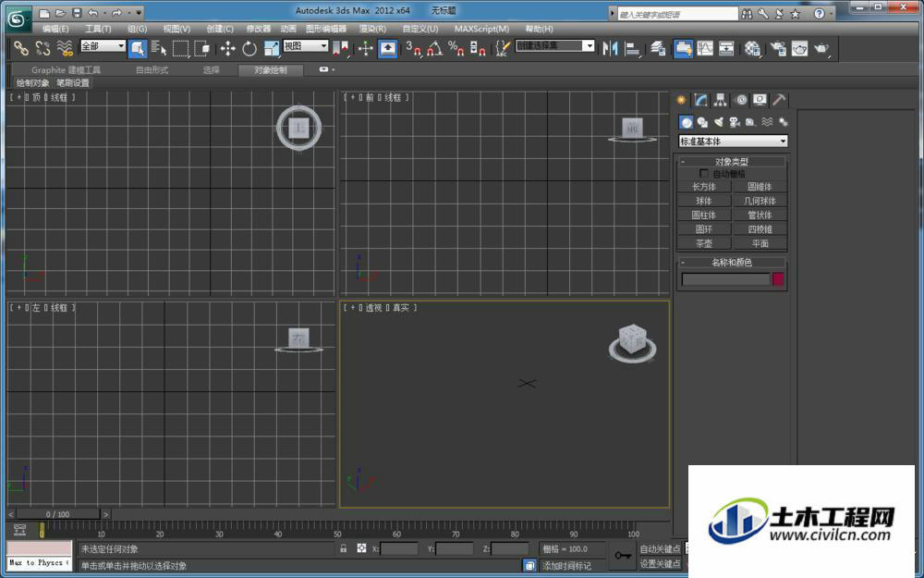The image size is (924, 578).
Task: Collapse the 名称和颜色 rollout
Action: tap(733, 262)
